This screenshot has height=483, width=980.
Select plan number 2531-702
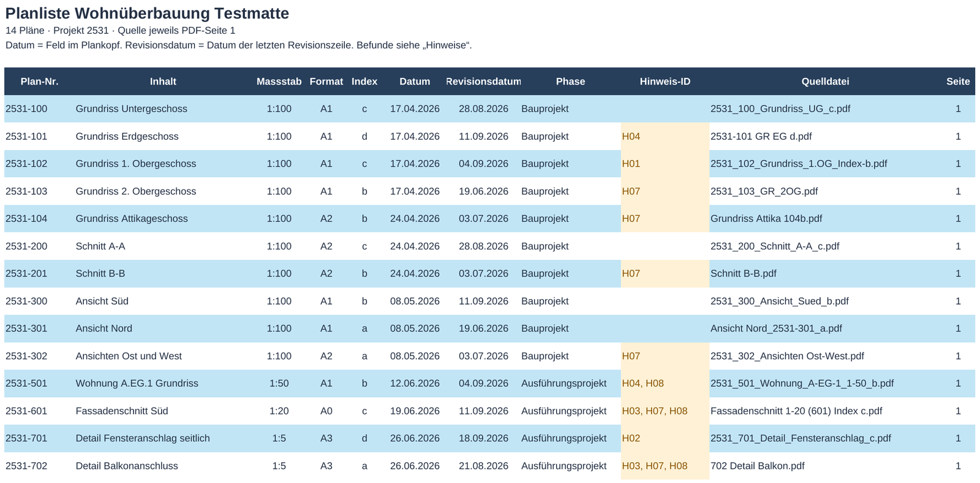pos(26,466)
